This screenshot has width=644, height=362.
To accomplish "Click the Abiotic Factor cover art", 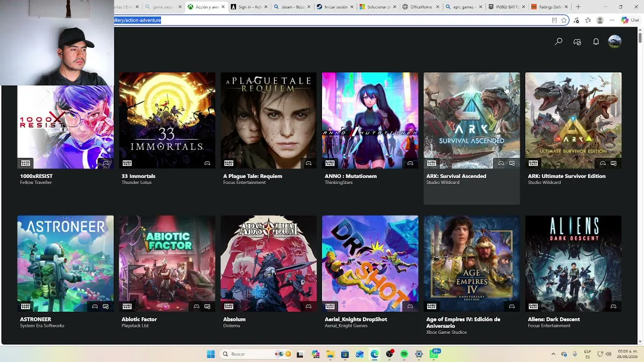I will click(167, 263).
